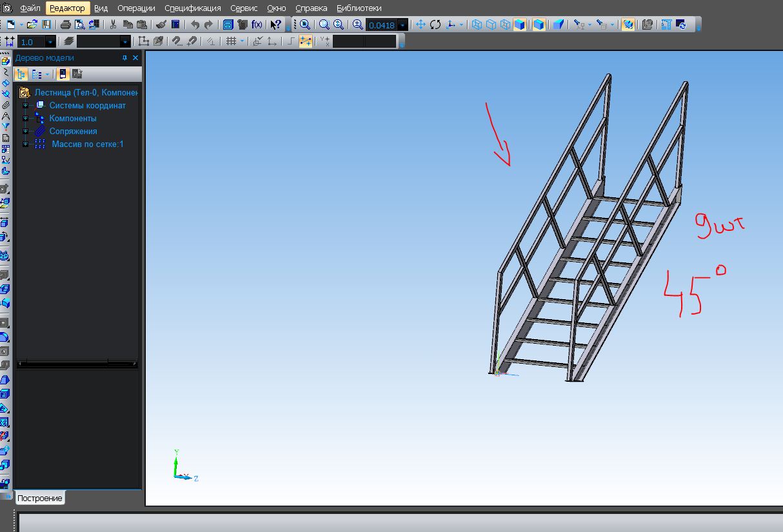Undo last action arrow
The image size is (783, 532).
pos(195,25)
